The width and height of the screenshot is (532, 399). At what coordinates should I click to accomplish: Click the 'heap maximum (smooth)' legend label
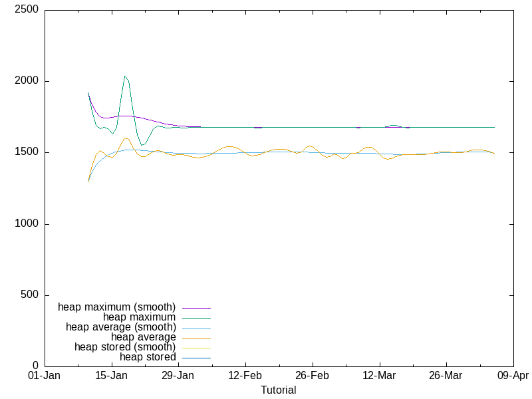pos(117,307)
